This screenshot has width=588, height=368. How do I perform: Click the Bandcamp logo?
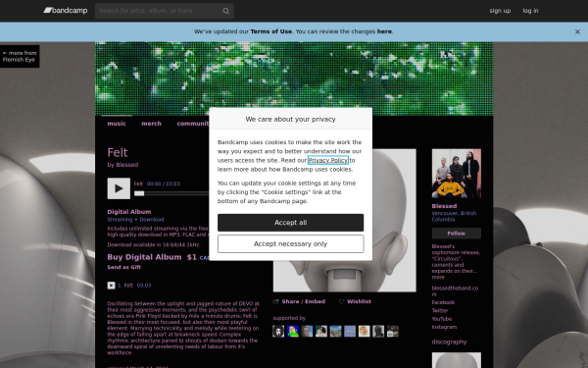(66, 11)
